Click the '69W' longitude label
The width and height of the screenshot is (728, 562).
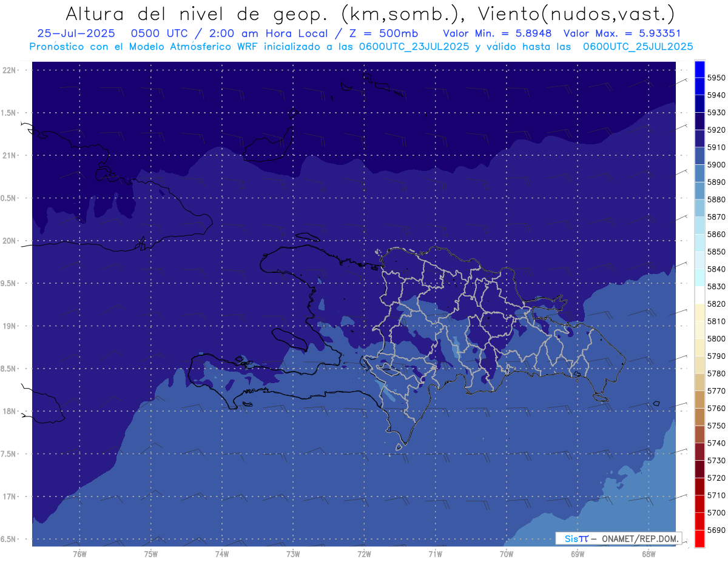pos(578,554)
